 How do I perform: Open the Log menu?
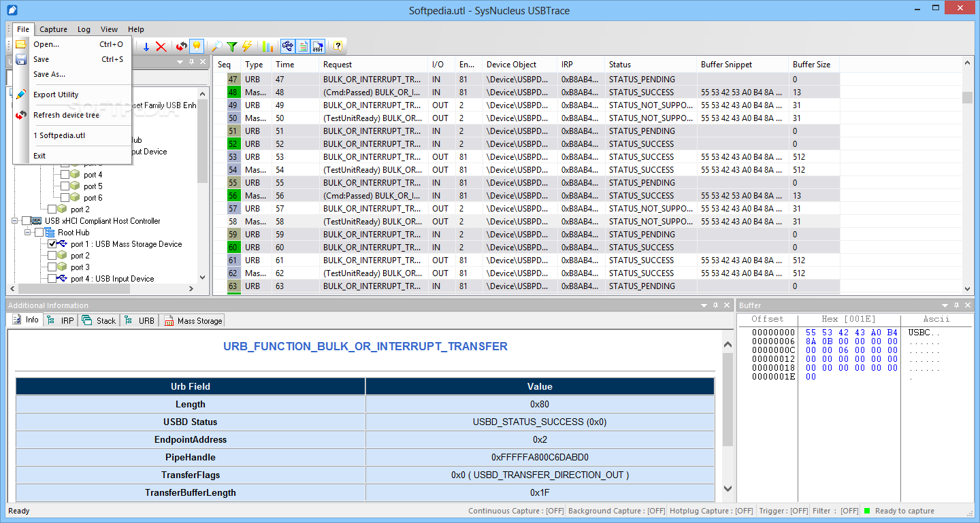click(84, 29)
